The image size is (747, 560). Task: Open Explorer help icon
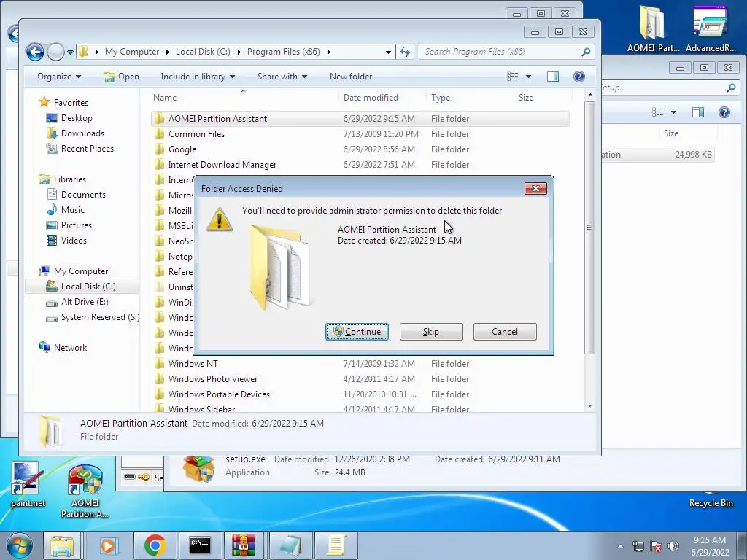(578, 77)
